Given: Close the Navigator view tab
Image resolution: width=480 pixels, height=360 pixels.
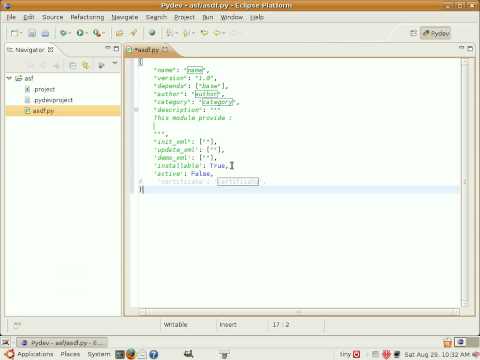Looking at the screenshot, I should point(51,50).
